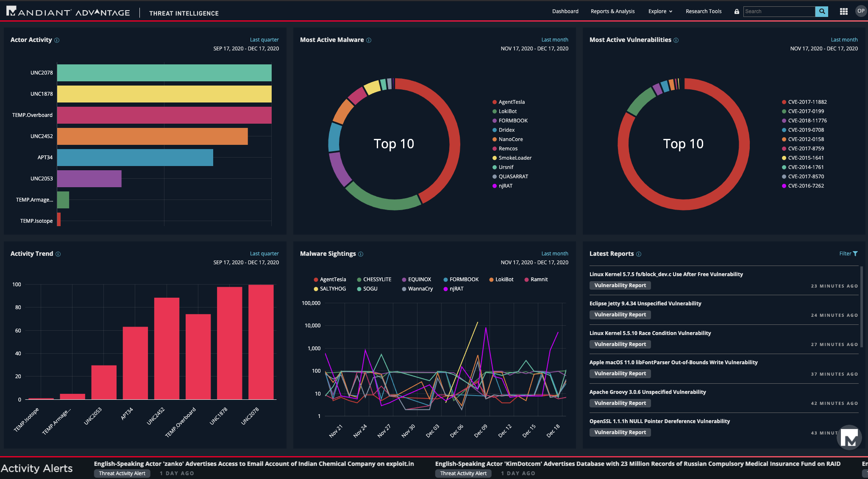Open Research Tools menu
The image size is (868, 479).
(x=704, y=11)
